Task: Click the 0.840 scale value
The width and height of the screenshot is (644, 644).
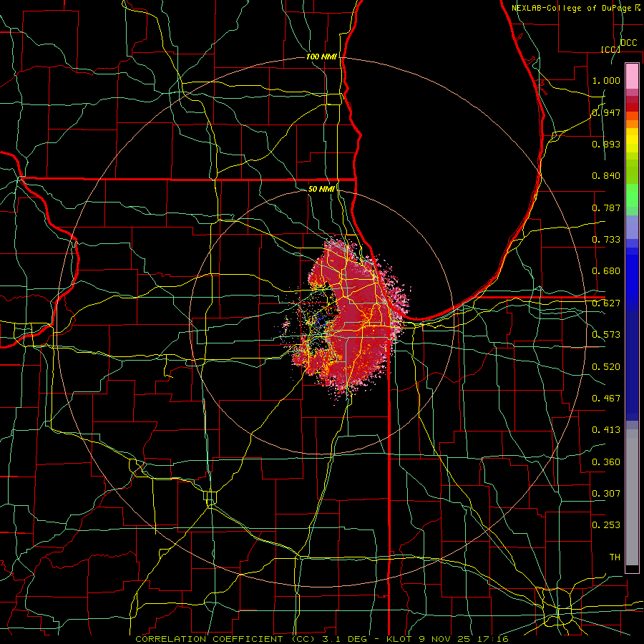Action: pos(606,176)
